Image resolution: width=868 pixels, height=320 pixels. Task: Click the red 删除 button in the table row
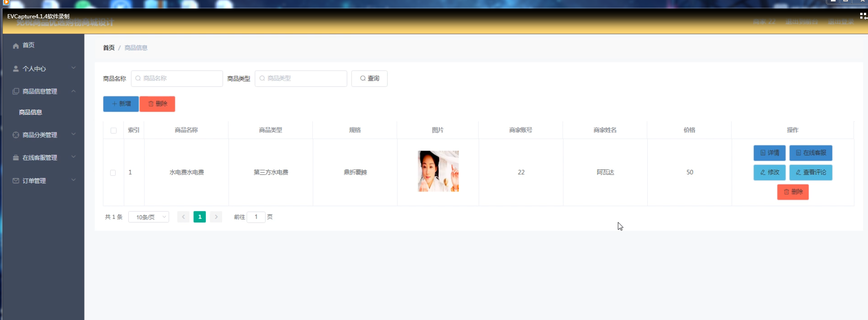[x=793, y=192]
